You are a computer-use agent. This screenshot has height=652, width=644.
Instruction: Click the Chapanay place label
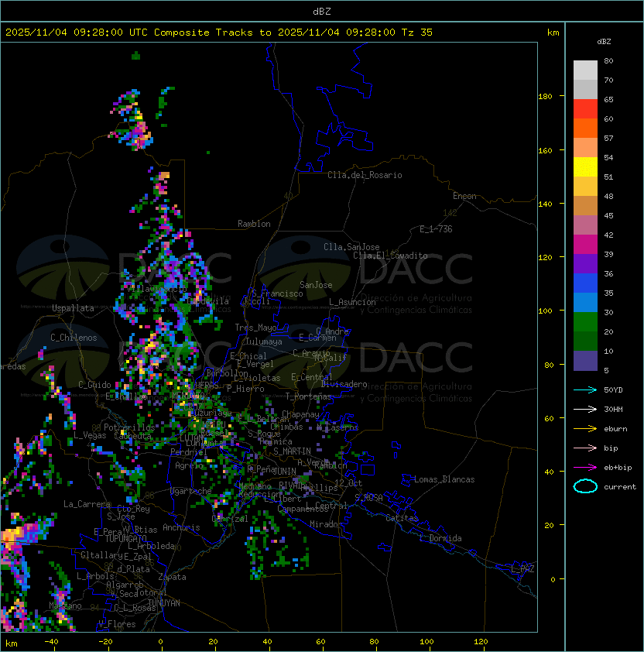pos(300,414)
